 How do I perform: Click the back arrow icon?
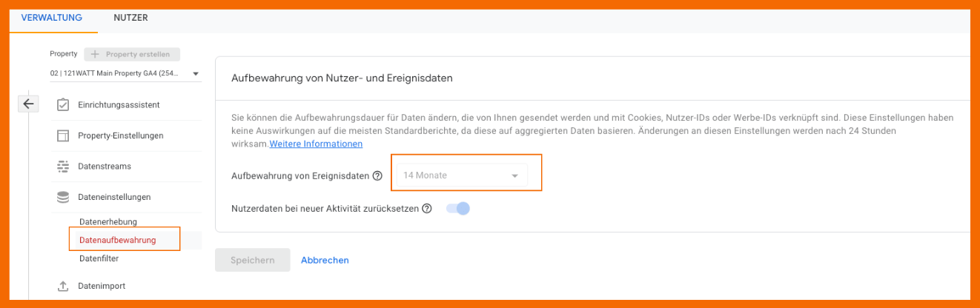28,104
